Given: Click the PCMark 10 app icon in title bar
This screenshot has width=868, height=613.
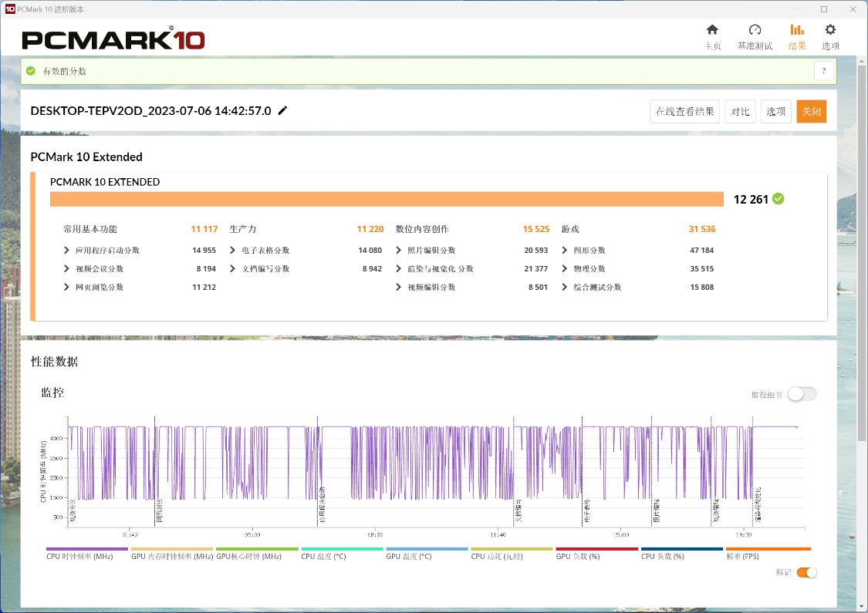Looking at the screenshot, I should click(x=9, y=8).
